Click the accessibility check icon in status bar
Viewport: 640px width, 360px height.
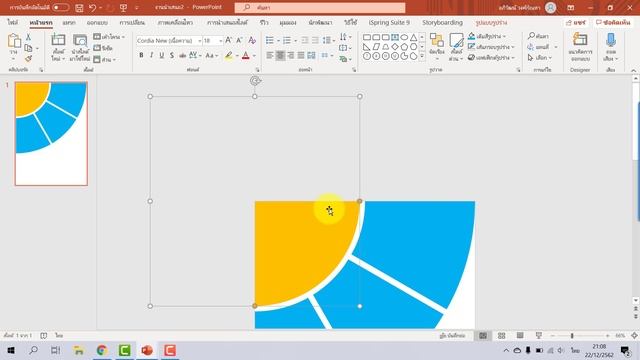coord(44,336)
